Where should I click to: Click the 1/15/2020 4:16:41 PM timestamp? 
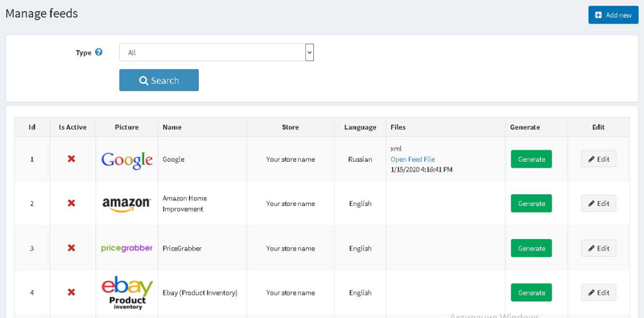coord(421,169)
